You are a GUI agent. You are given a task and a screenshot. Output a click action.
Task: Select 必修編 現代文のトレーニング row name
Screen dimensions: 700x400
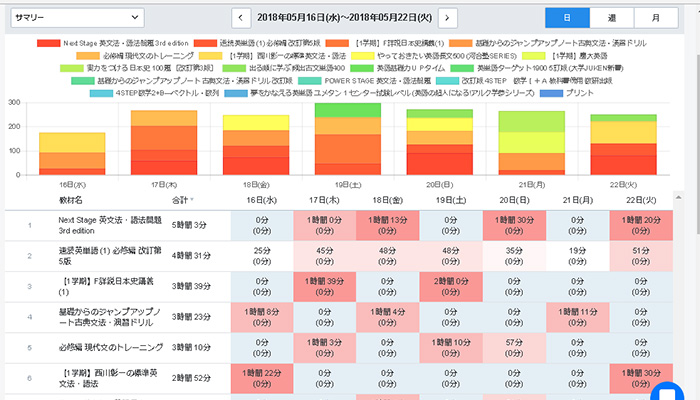pos(110,347)
